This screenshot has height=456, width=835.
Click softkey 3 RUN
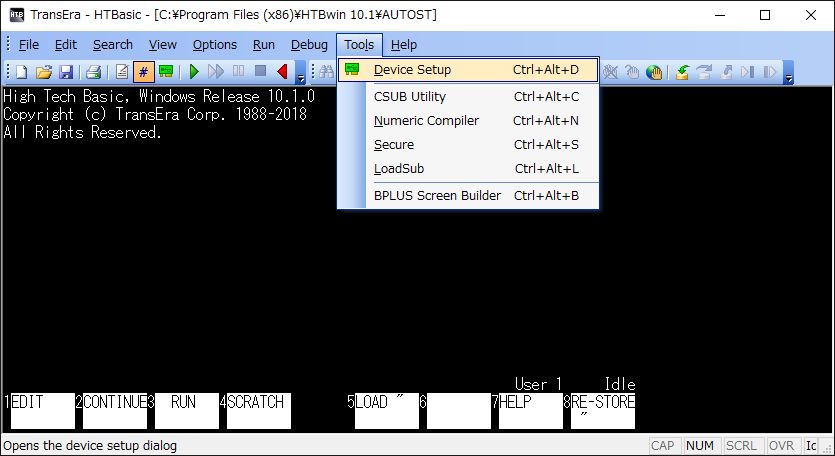click(x=186, y=411)
